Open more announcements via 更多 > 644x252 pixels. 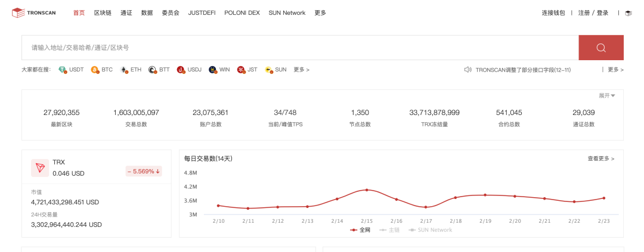click(615, 70)
